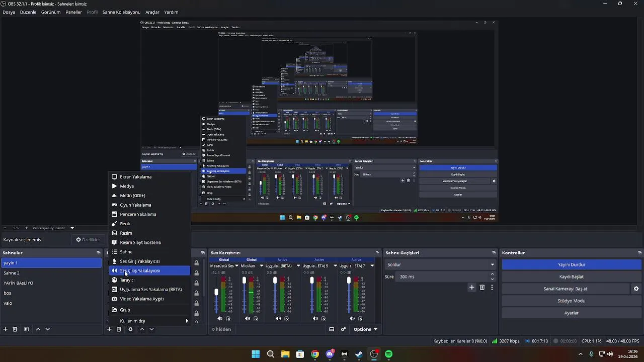Open virtual camera settings gear icon

click(x=636, y=289)
